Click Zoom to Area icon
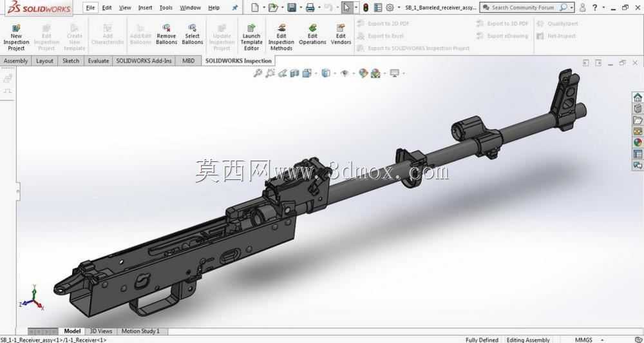Image resolution: width=644 pixels, height=343 pixels. [x=270, y=73]
